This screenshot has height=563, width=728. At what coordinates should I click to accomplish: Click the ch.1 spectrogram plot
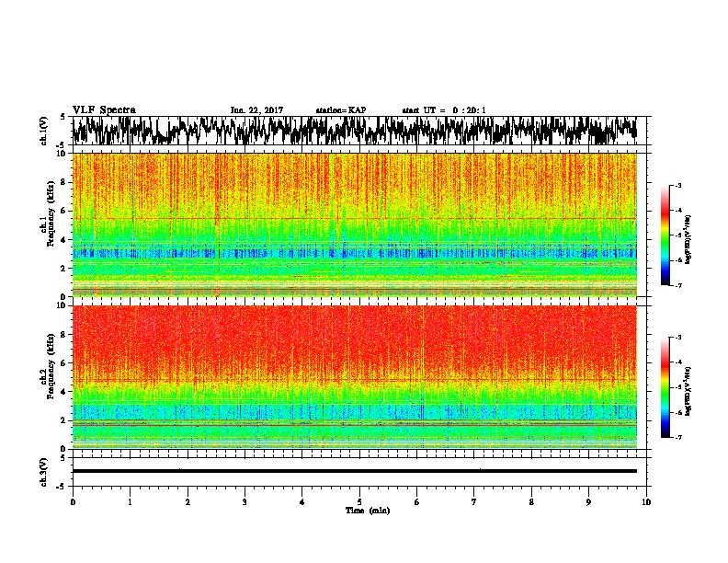(355, 224)
